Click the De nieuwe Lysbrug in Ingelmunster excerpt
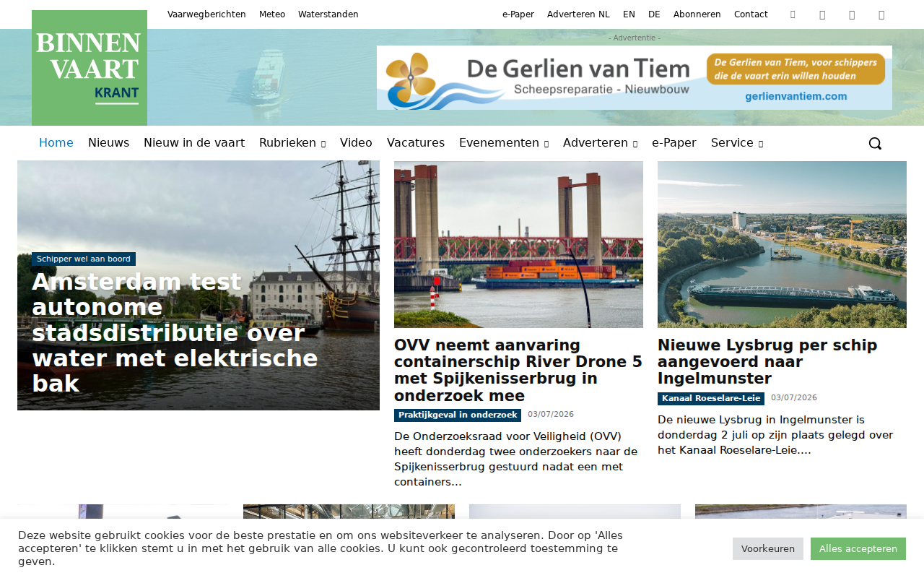 [775, 435]
